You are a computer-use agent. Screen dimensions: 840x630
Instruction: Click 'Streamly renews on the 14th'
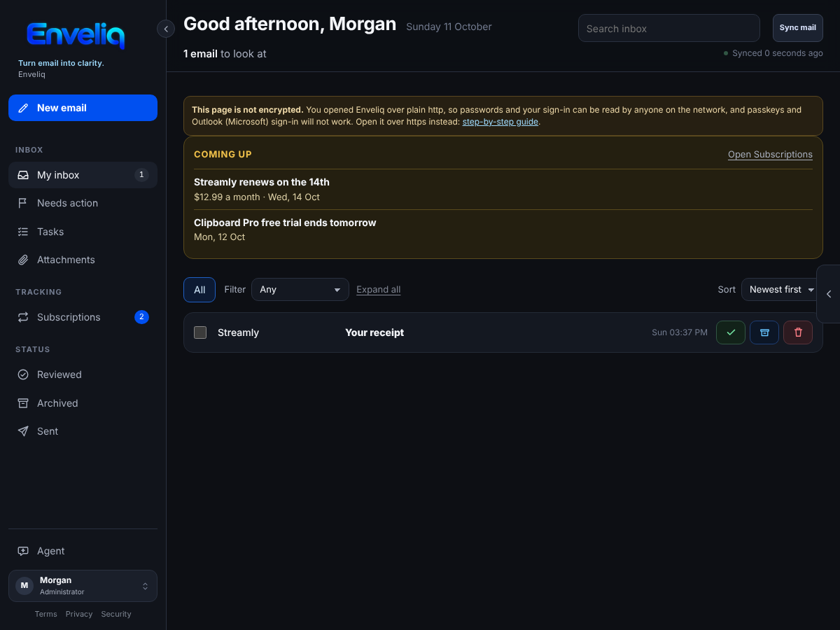[262, 182]
